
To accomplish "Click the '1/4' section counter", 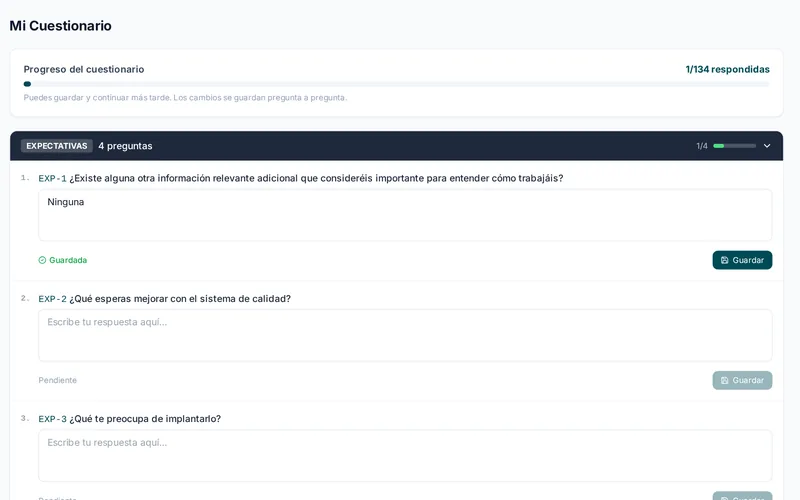I will pyautogui.click(x=702, y=146).
